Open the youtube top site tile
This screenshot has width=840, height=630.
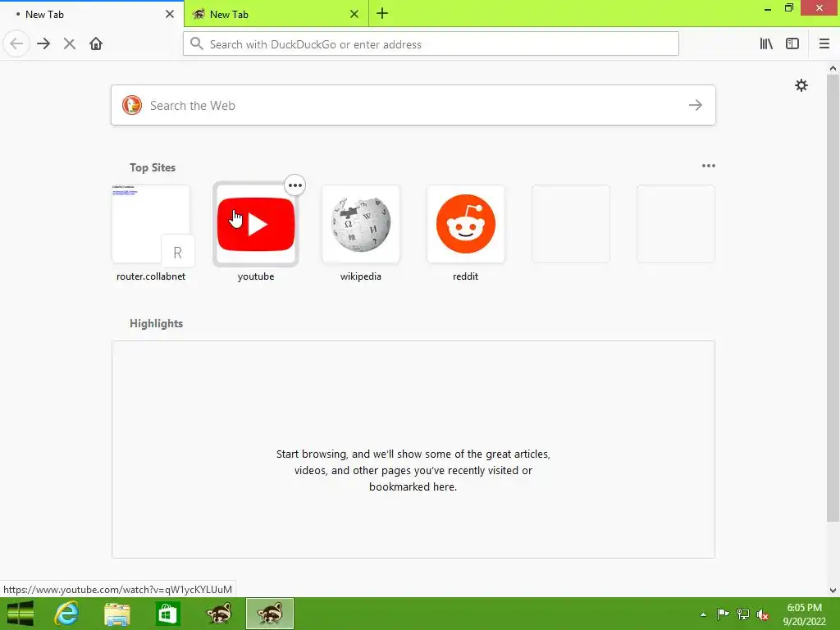(256, 224)
